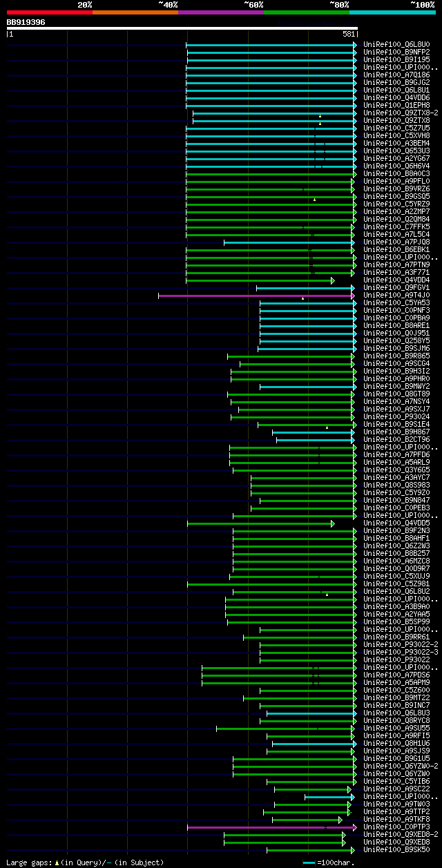Select the UniRef100_Q8GT89 label

[x=396, y=394]
